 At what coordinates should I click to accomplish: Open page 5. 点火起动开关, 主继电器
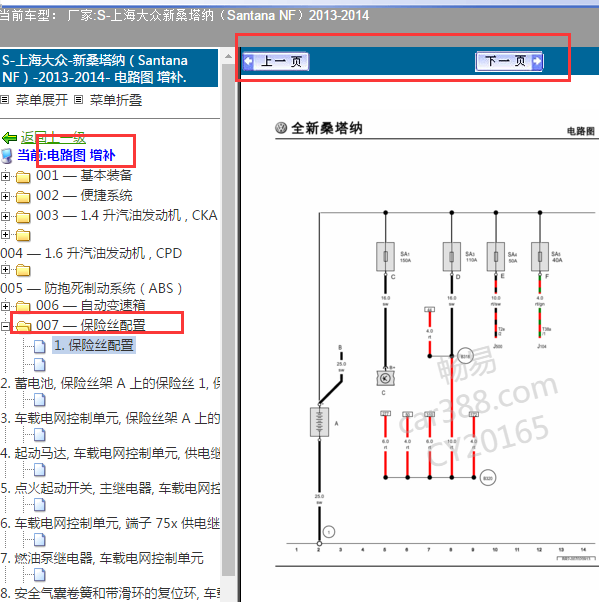coord(110,488)
